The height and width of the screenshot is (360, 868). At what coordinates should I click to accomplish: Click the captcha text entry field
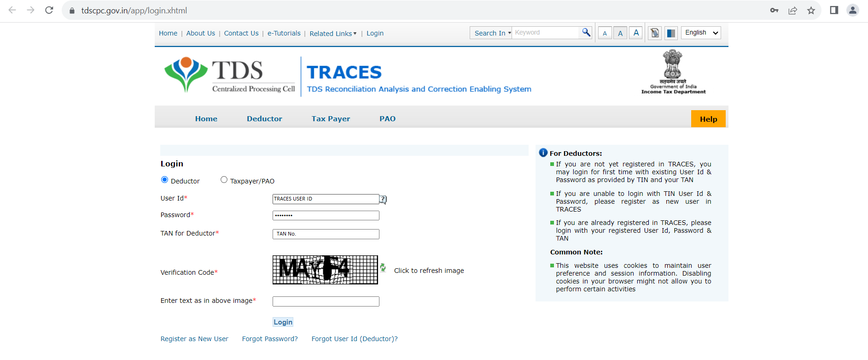click(x=326, y=301)
